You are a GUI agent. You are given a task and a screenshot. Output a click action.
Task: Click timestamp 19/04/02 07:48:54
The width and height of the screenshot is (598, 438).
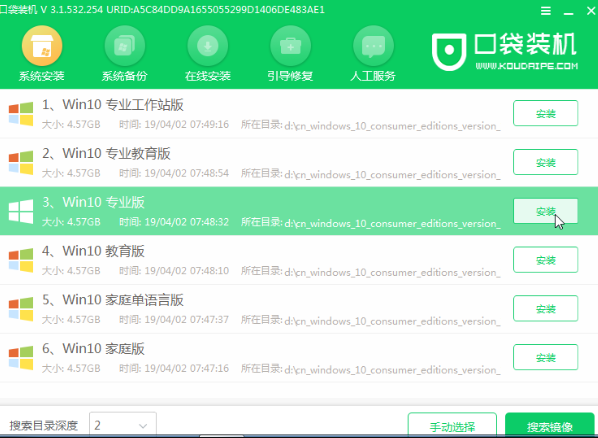(x=186, y=173)
